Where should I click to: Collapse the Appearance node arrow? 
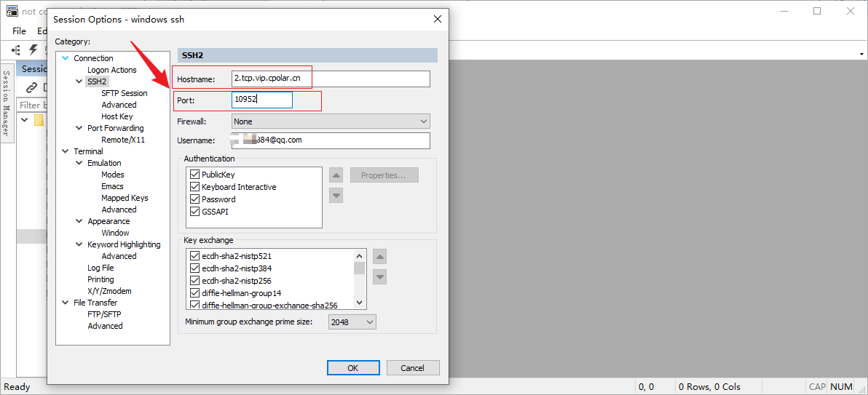(79, 221)
